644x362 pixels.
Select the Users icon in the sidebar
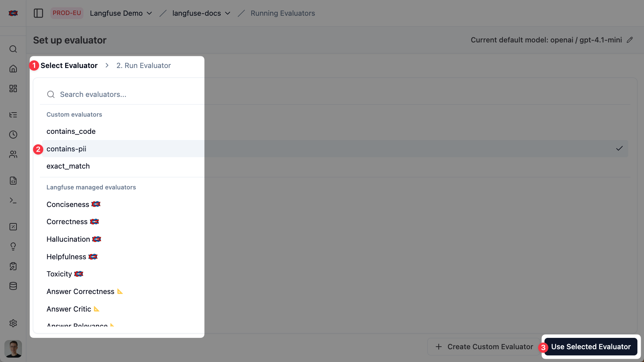[x=13, y=154]
